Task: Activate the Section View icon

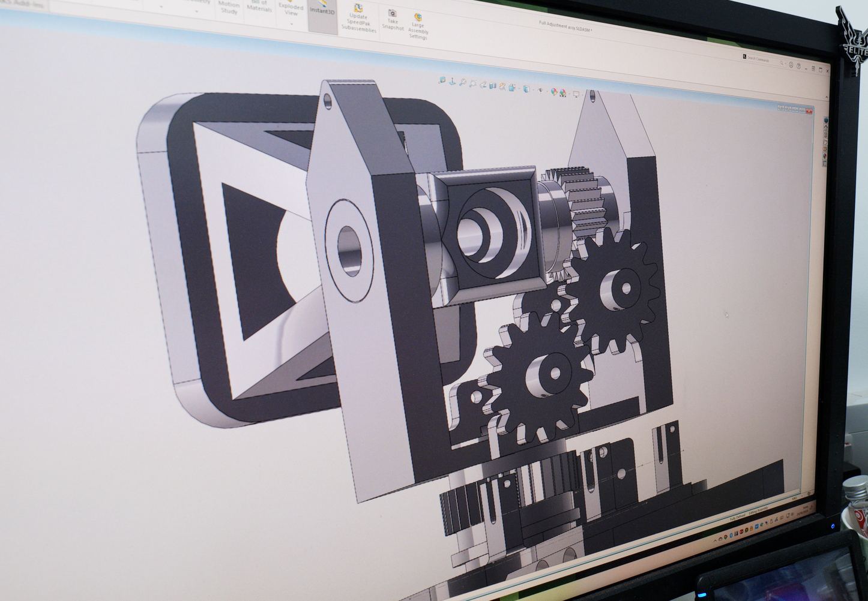Action: (493, 86)
